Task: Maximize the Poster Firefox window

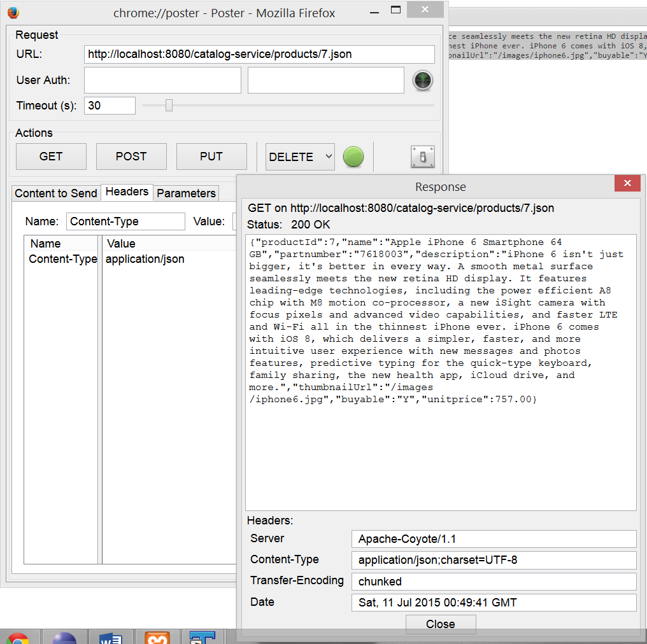Action: tap(395, 10)
